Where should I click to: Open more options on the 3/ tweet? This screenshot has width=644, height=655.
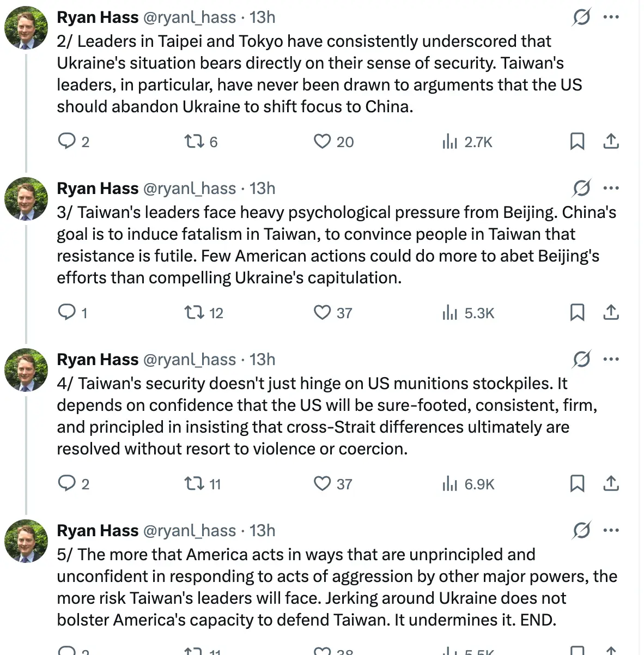point(611,189)
